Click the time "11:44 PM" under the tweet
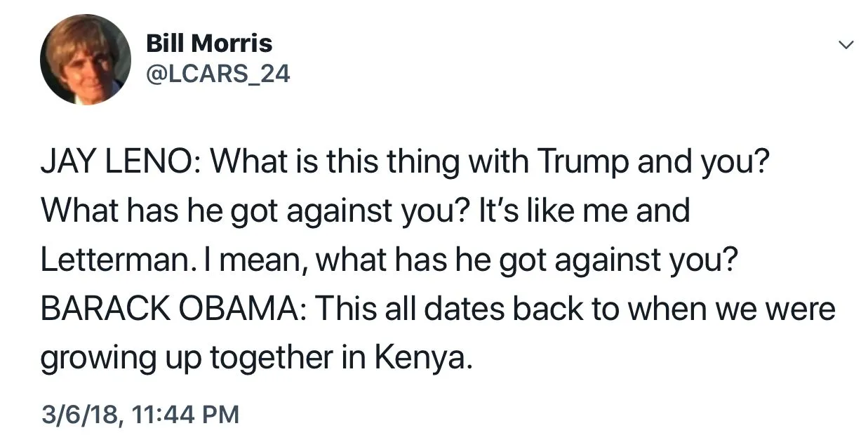Image resolution: width=868 pixels, height=440 pixels. click(x=185, y=414)
